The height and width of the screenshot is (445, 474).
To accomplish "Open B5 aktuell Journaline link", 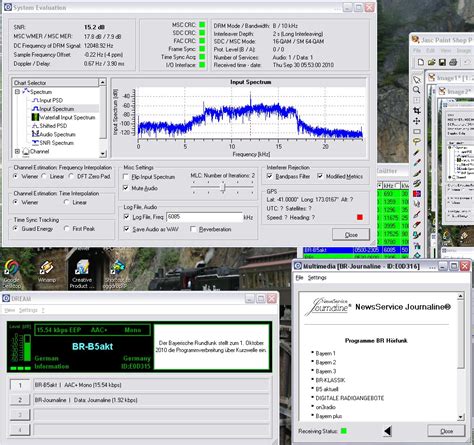I will tap(327, 389).
